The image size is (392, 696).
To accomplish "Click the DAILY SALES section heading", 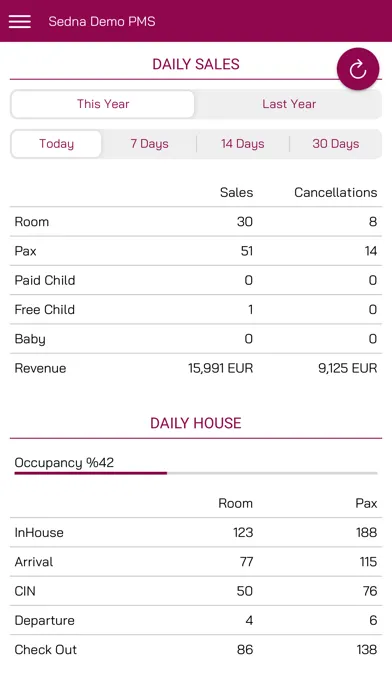I will click(x=196, y=64).
